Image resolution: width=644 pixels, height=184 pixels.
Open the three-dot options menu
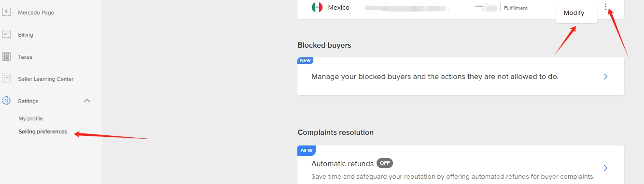(x=606, y=7)
